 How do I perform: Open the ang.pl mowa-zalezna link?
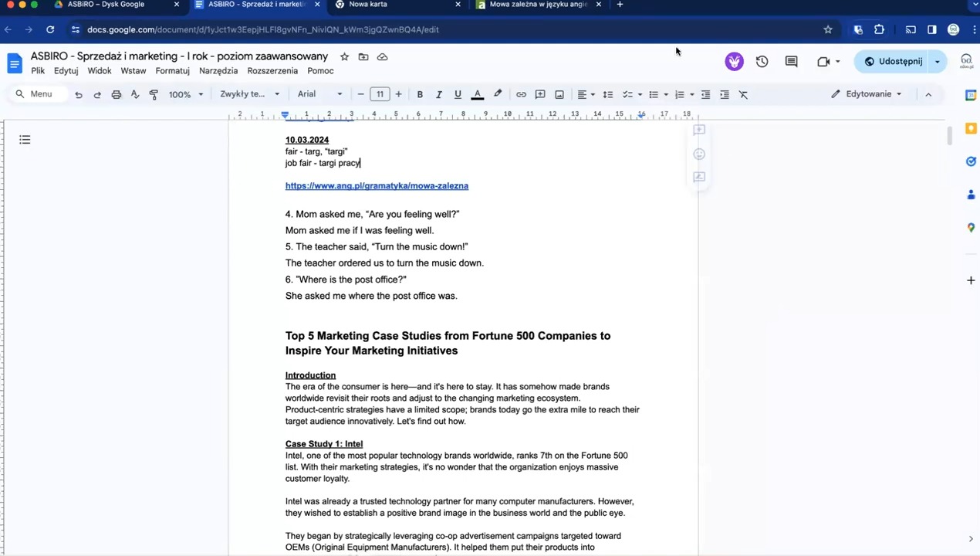pyautogui.click(x=377, y=186)
